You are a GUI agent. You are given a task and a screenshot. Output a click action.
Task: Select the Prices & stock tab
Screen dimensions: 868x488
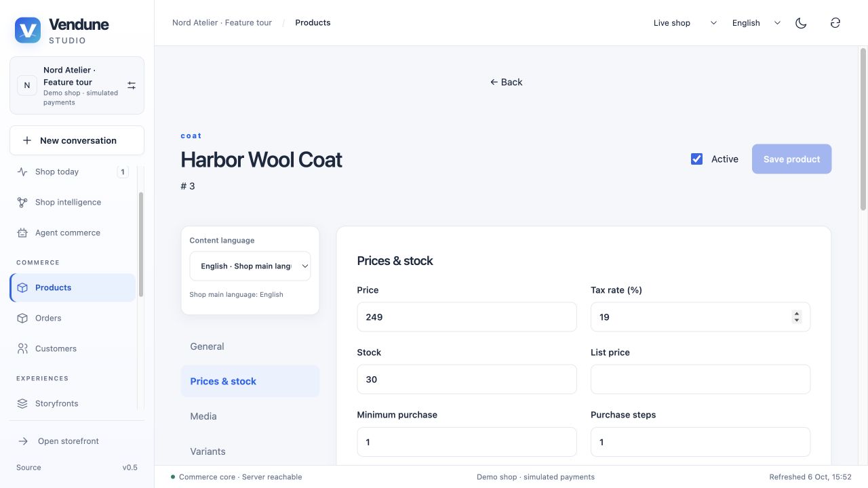[x=250, y=382]
